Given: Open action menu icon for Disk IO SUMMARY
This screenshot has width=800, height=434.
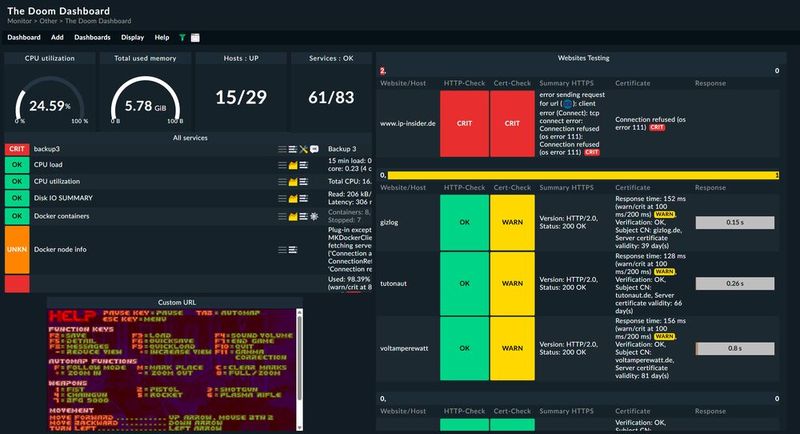Looking at the screenshot, I should (282, 198).
